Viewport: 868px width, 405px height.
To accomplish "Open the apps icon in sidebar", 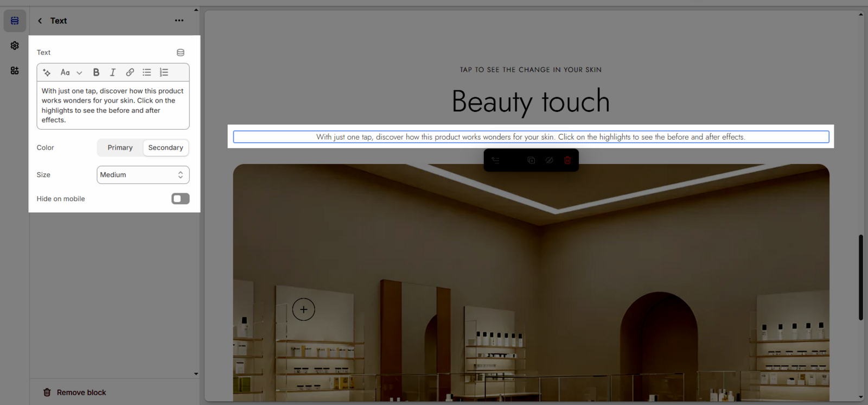I will pyautogui.click(x=15, y=71).
